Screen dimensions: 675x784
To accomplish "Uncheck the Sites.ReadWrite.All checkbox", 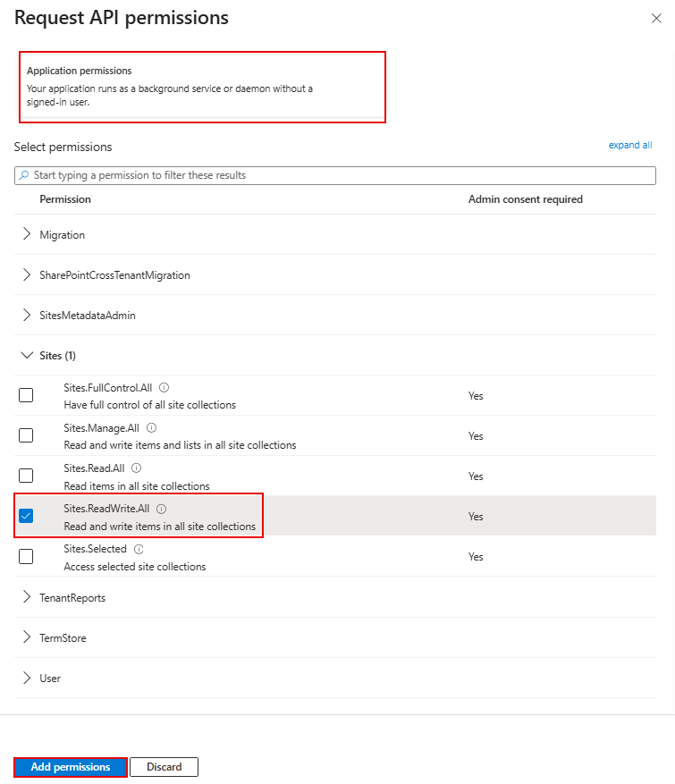I will point(26,516).
